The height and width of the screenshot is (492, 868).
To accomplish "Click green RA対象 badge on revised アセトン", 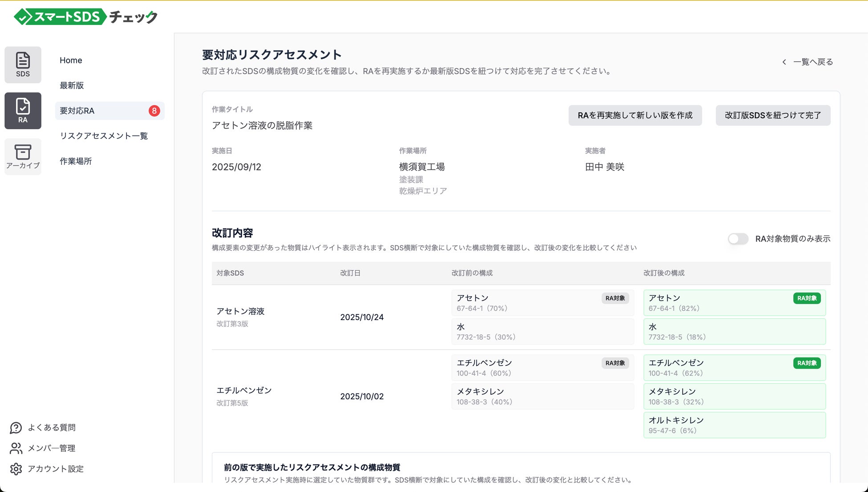I will (807, 298).
